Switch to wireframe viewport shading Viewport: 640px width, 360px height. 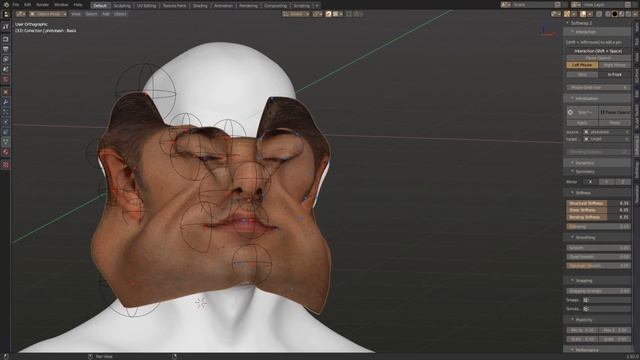pyautogui.click(x=608, y=14)
